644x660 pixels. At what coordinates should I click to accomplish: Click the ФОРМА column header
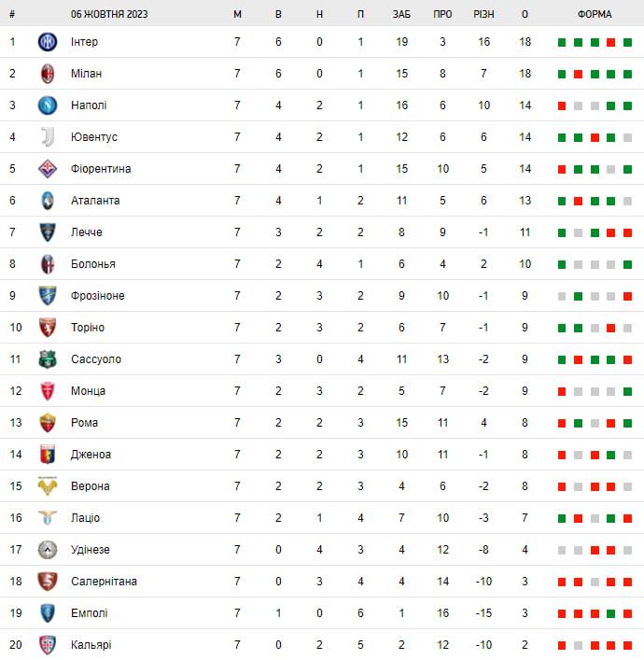click(x=595, y=14)
